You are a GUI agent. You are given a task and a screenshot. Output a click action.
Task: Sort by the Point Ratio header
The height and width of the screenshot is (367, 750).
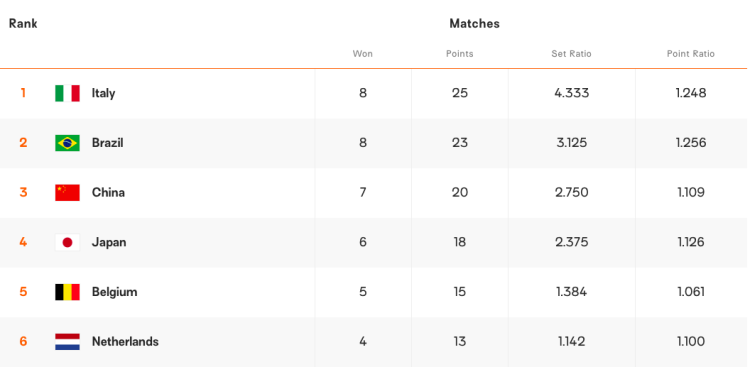tap(691, 54)
